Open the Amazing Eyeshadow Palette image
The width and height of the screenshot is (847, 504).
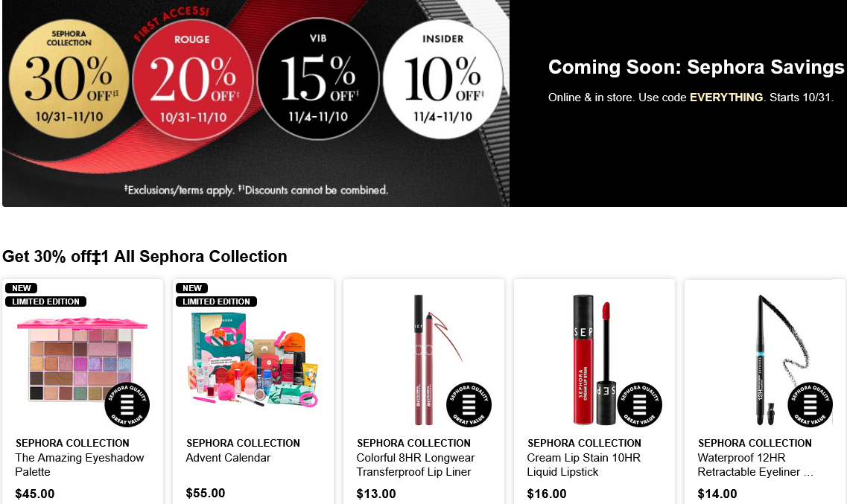tap(82, 360)
